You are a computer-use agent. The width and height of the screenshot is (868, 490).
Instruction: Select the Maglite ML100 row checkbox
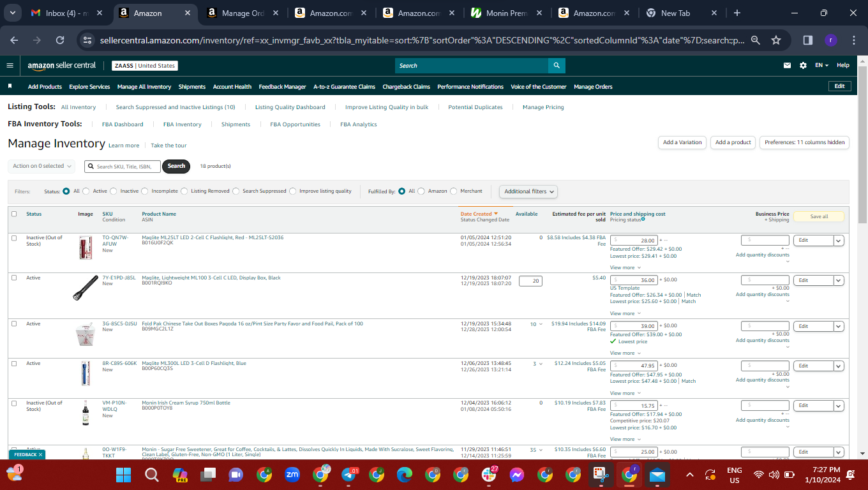[14, 278]
